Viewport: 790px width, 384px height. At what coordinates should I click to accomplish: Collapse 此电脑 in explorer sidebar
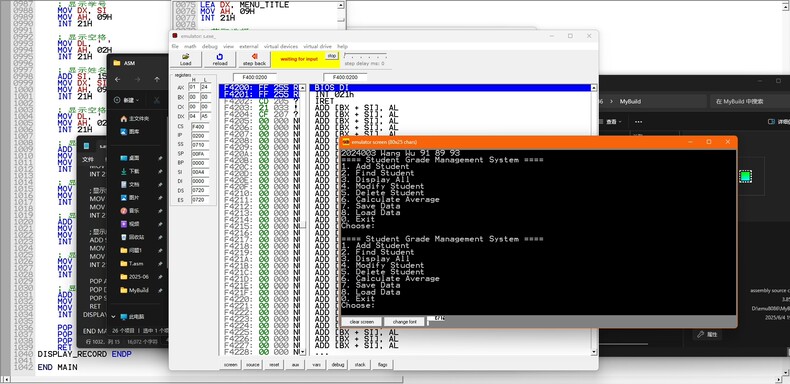pyautogui.click(x=112, y=317)
